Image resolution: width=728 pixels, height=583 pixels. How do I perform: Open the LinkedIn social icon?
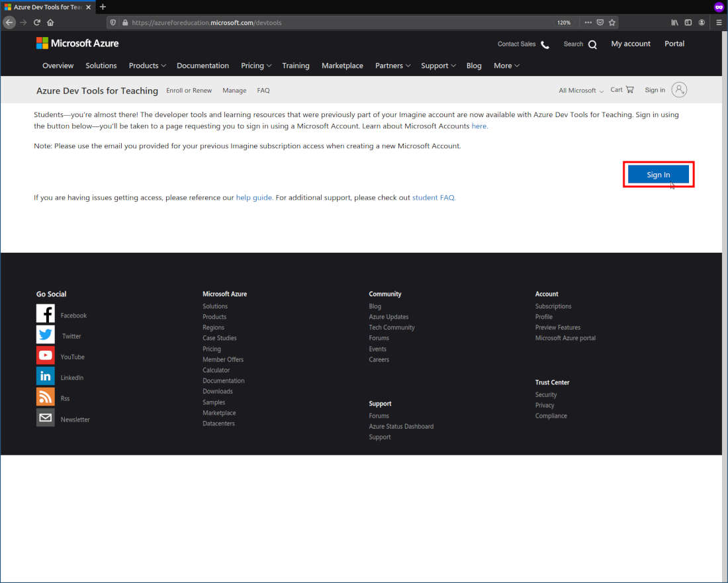pyautogui.click(x=45, y=377)
